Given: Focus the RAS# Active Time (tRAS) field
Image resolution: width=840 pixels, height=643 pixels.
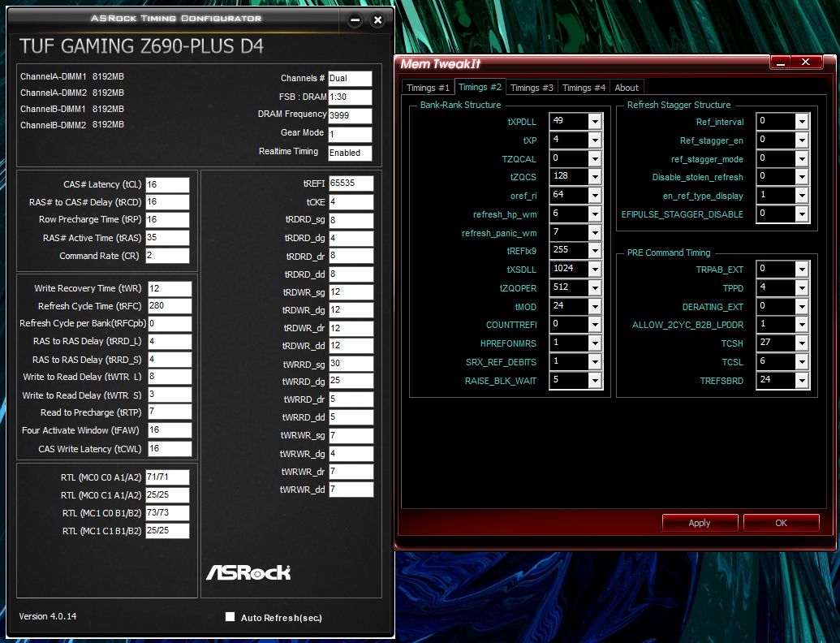Looking at the screenshot, I should click(168, 238).
